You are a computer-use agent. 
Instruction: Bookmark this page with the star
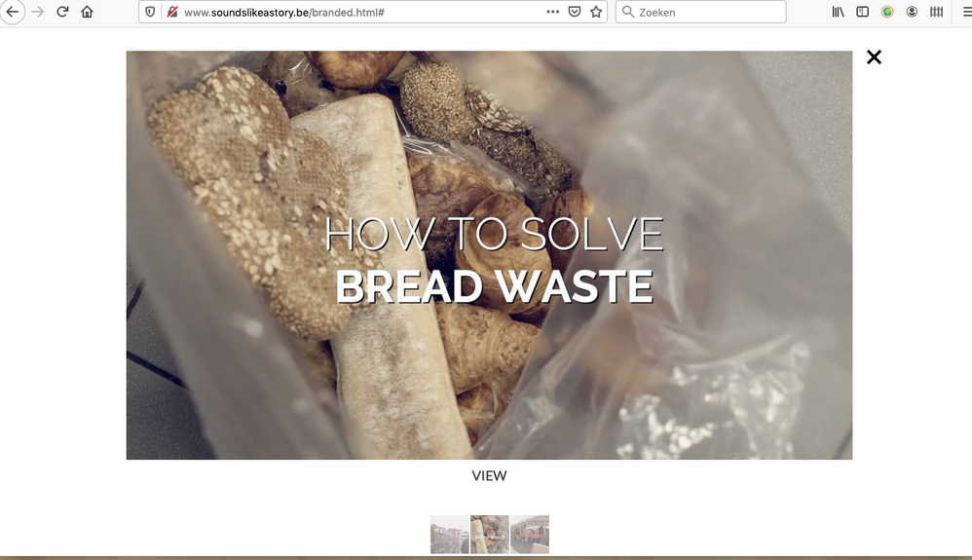[596, 12]
